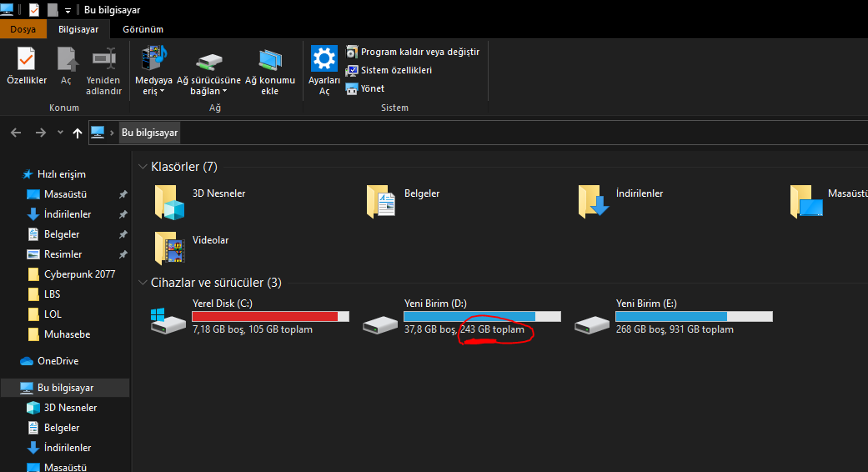Go up one folder level arrow

pyautogui.click(x=78, y=133)
